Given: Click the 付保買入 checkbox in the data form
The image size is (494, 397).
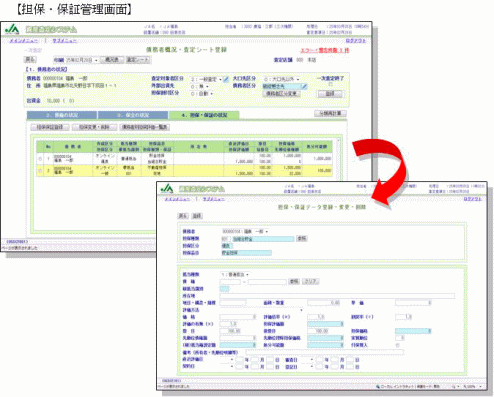Looking at the screenshot, I should 397,345.
